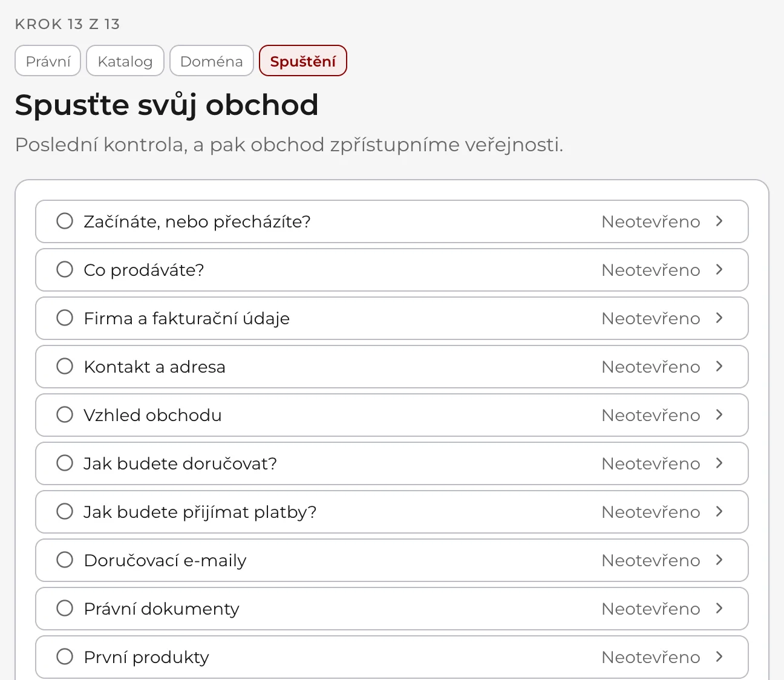Go to Firma a fakturační údaje

(392, 318)
